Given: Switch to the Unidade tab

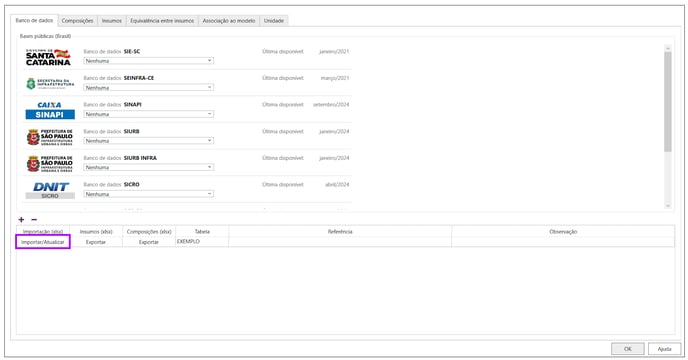Looking at the screenshot, I should click(x=274, y=21).
